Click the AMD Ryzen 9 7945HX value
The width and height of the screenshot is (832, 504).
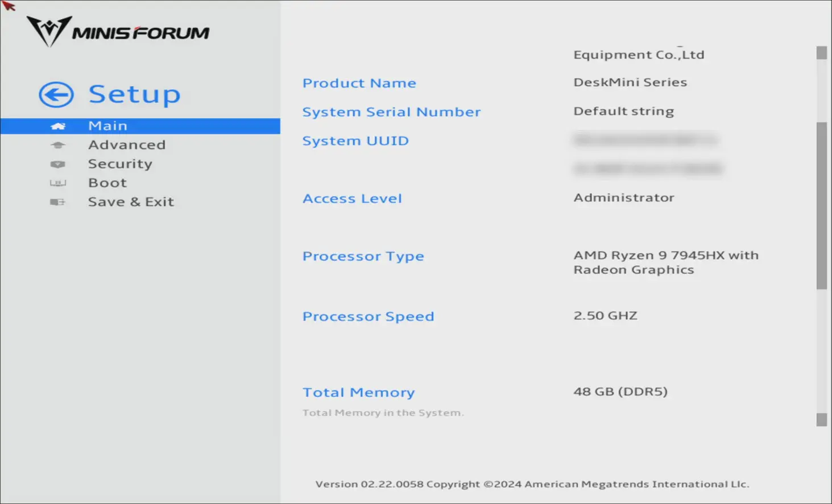(666, 263)
